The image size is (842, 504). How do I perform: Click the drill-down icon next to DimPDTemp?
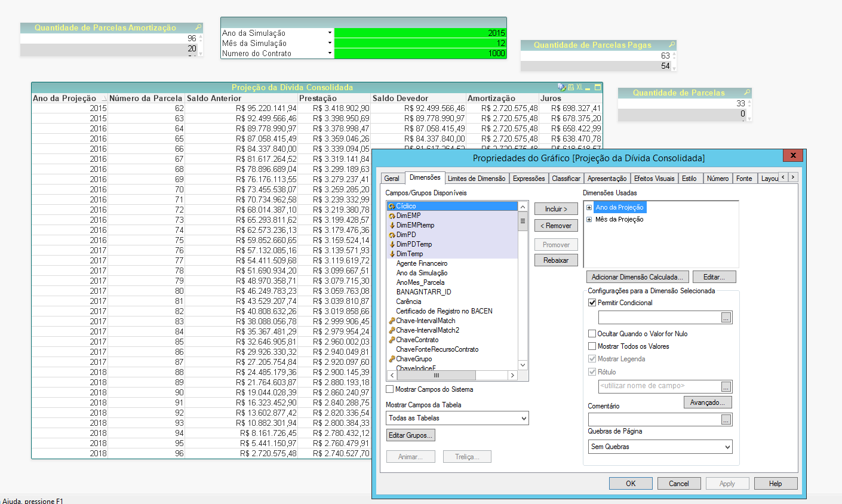[392, 244]
